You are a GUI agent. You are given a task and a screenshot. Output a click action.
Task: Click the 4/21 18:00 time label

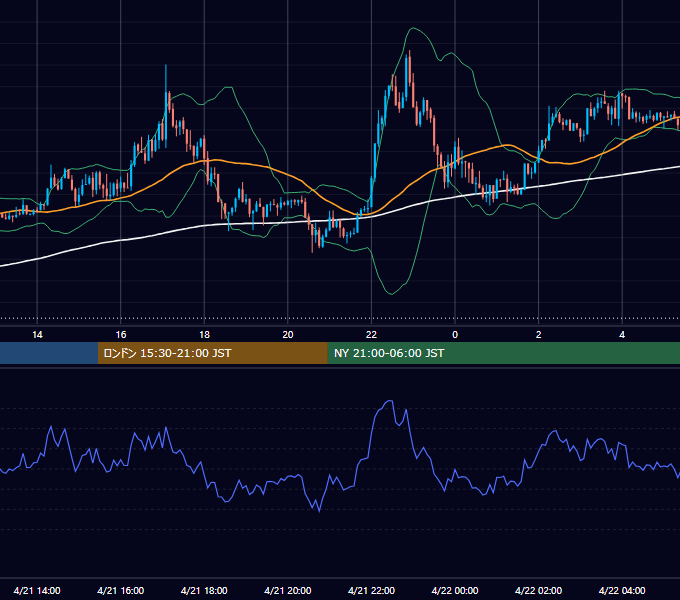tap(204, 590)
